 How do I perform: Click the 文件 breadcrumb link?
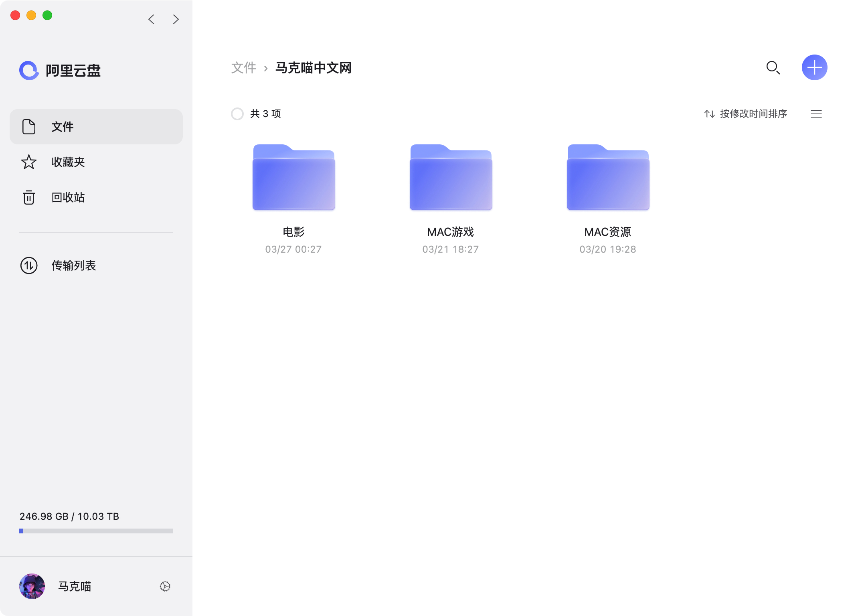pos(243,68)
